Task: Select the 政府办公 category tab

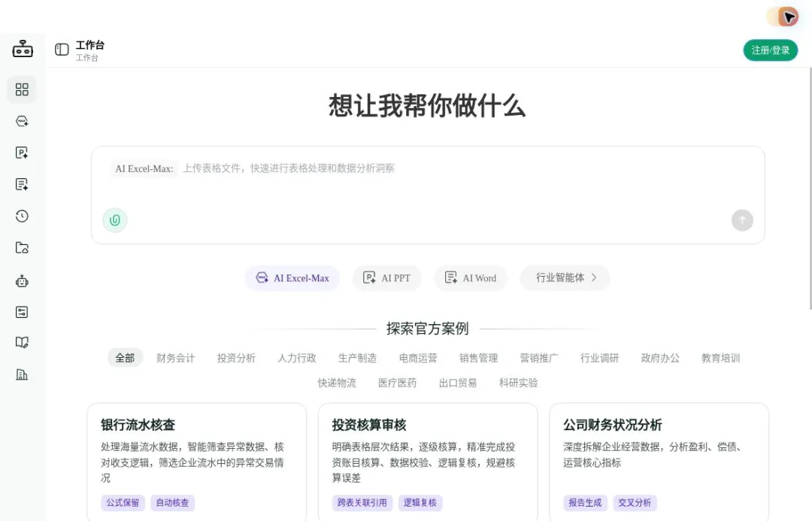Action: (660, 358)
